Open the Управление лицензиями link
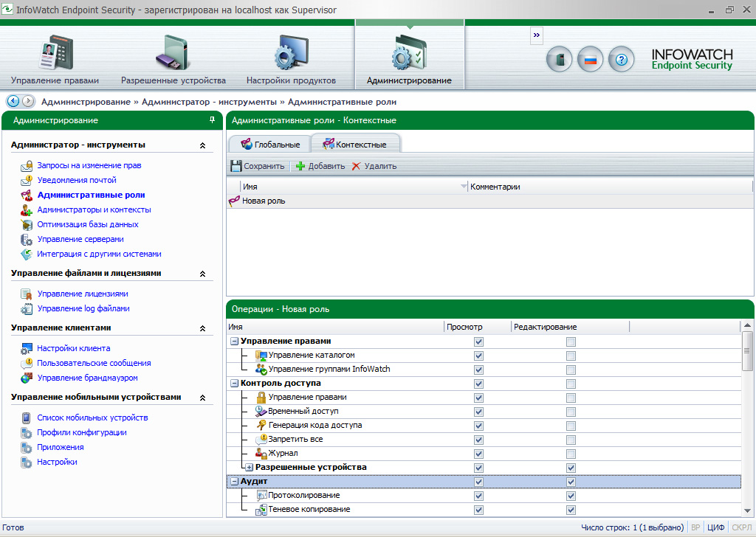 (83, 294)
